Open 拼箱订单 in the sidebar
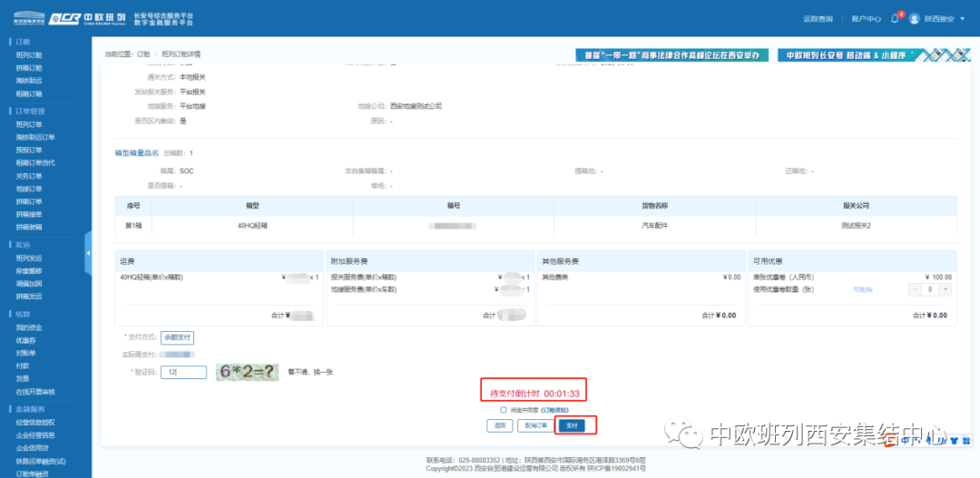Image resolution: width=980 pixels, height=478 pixels. (x=29, y=201)
